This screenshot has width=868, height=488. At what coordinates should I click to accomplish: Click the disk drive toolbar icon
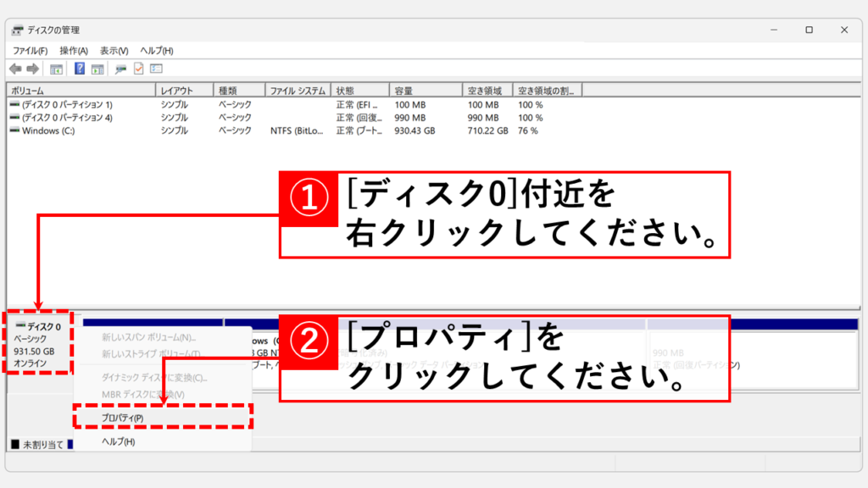[121, 69]
